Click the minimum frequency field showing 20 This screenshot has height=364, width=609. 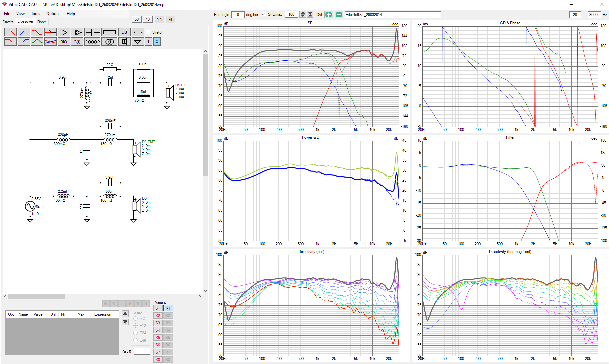[x=575, y=15]
